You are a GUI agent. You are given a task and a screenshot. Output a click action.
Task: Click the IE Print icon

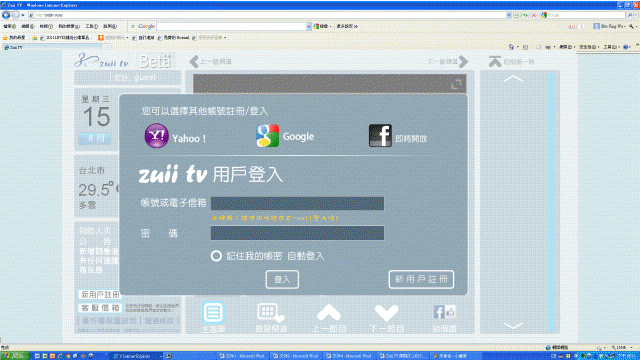(x=548, y=47)
